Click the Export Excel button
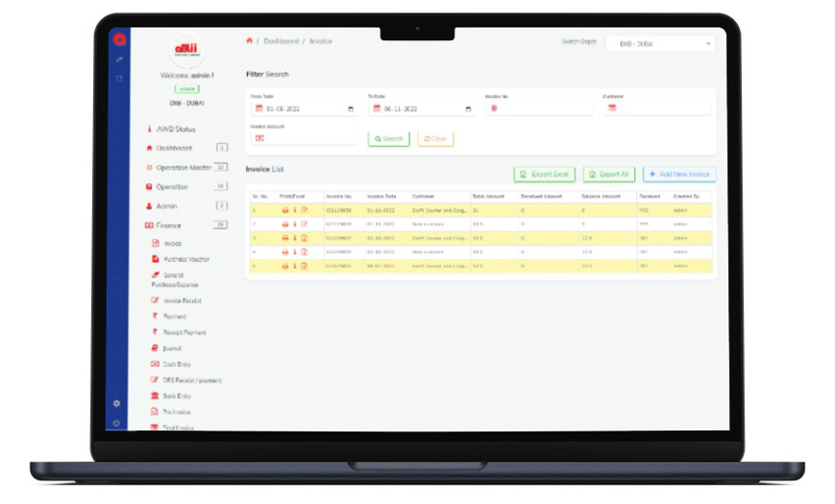 (x=545, y=174)
